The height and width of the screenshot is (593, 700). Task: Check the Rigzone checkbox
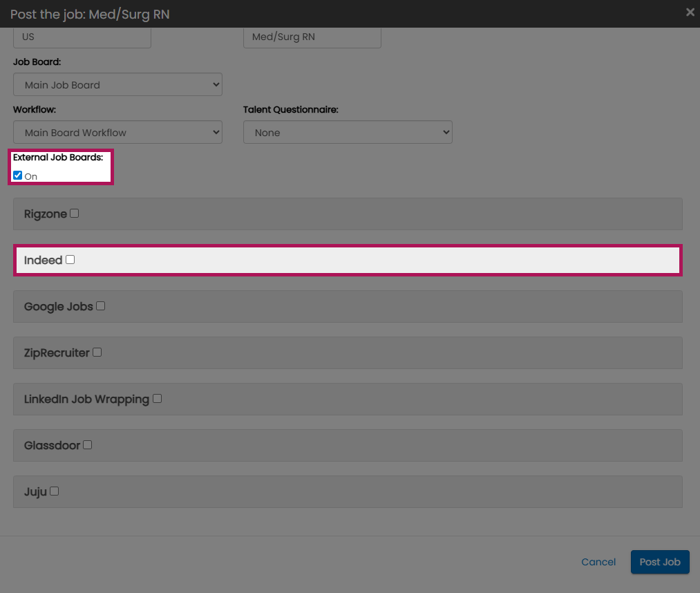click(x=75, y=214)
